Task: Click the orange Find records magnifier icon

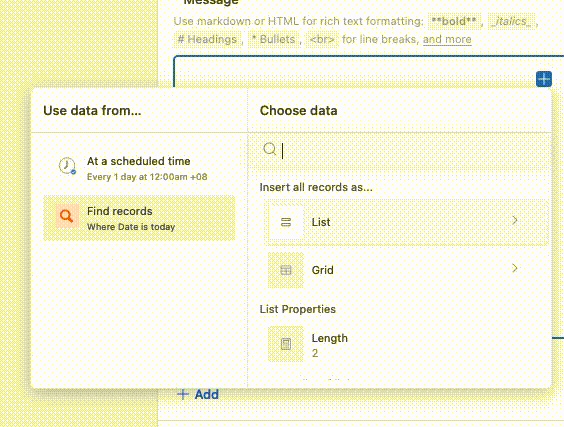Action: click(67, 216)
